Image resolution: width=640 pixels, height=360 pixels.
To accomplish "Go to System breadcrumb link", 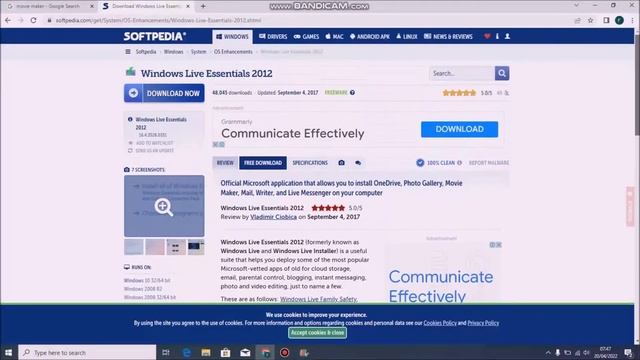I will click(198, 52).
